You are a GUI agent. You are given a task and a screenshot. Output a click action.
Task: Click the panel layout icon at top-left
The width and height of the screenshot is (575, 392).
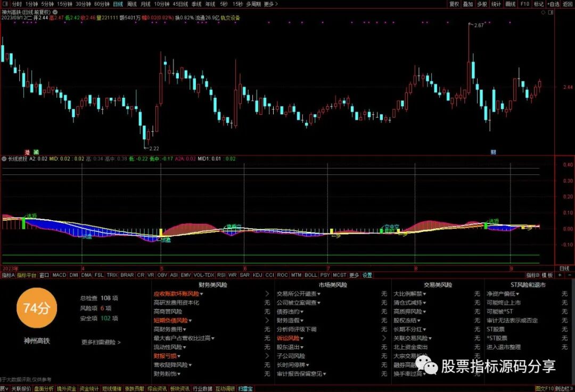coord(5,4)
